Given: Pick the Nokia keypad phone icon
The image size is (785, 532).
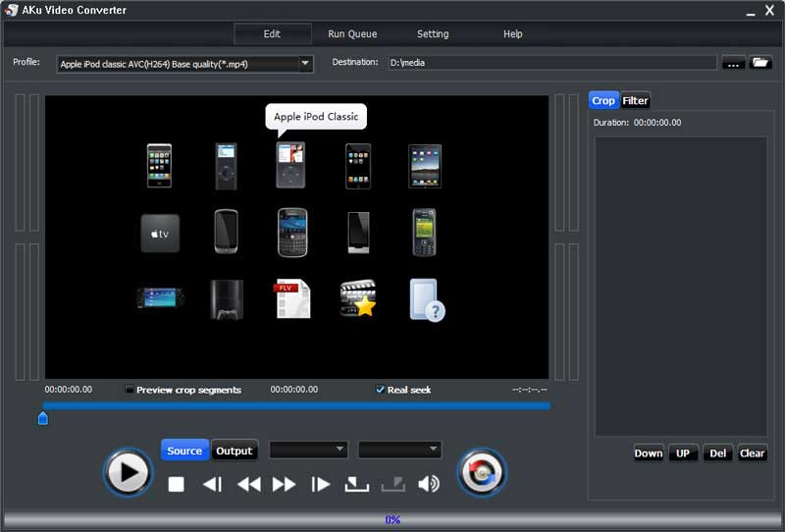Looking at the screenshot, I should pyautogui.click(x=424, y=233).
